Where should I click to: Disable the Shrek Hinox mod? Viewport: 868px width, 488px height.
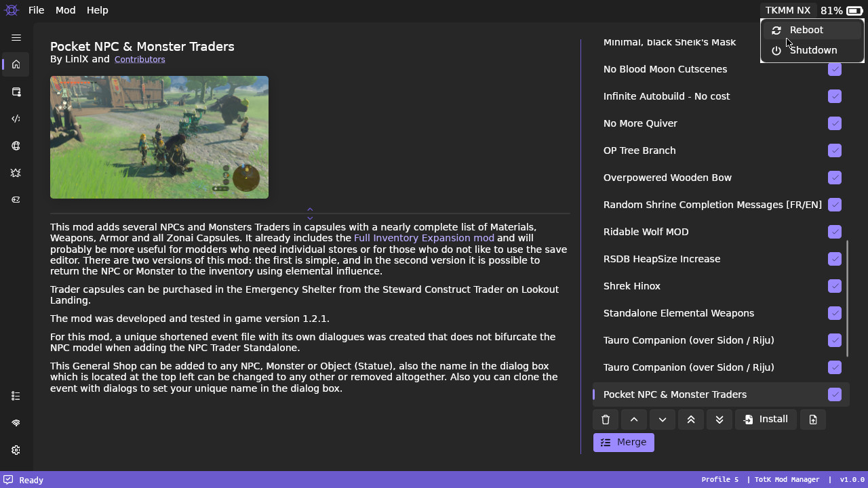(835, 286)
